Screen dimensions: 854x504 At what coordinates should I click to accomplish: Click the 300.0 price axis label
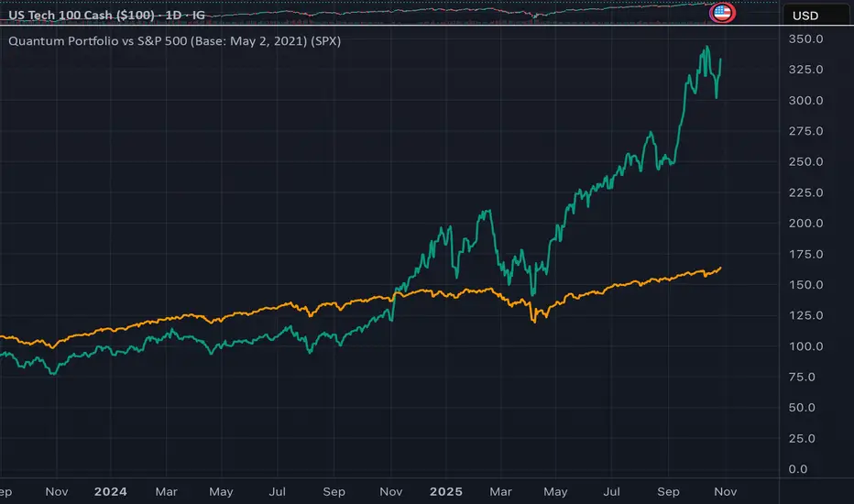(x=805, y=100)
